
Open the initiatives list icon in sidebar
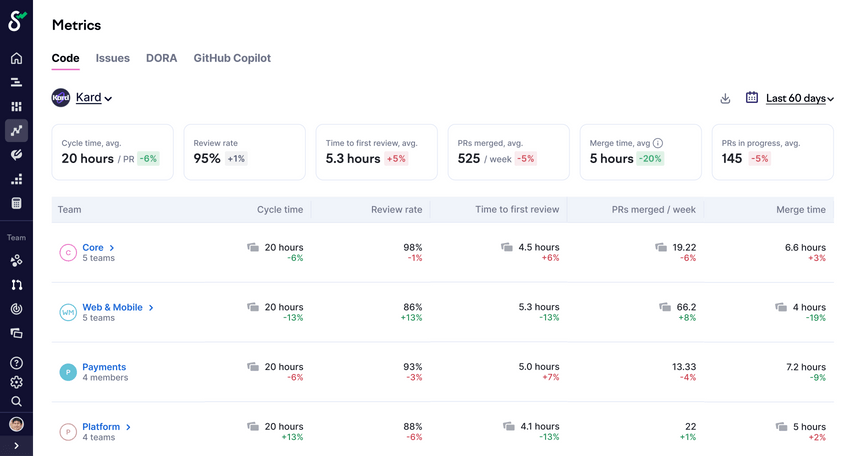pos(17,82)
